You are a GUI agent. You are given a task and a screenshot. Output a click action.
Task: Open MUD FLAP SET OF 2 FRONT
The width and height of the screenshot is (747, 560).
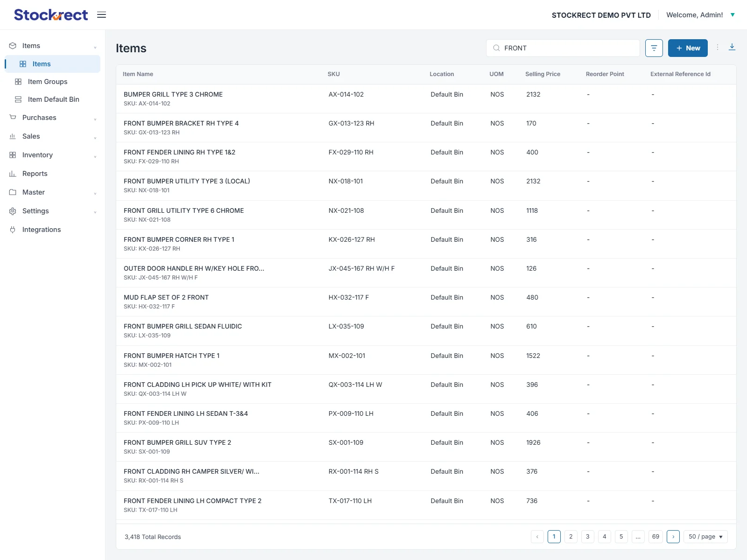pos(166,297)
